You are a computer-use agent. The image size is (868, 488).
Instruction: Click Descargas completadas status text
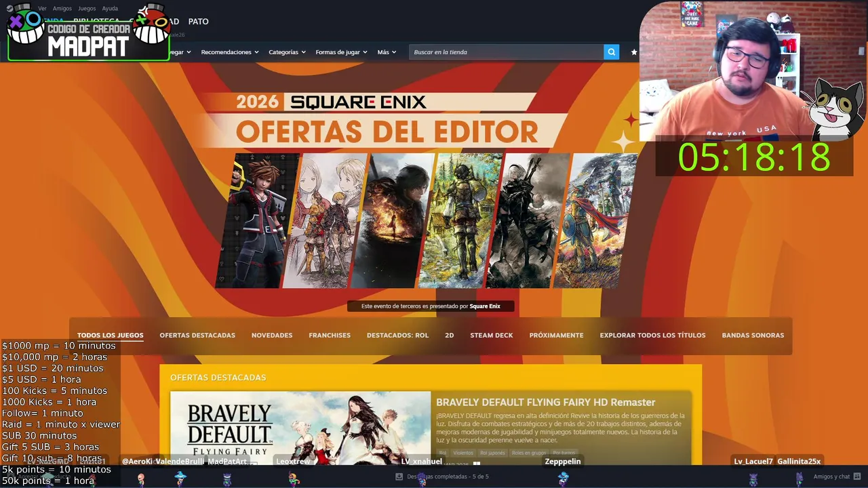click(448, 476)
